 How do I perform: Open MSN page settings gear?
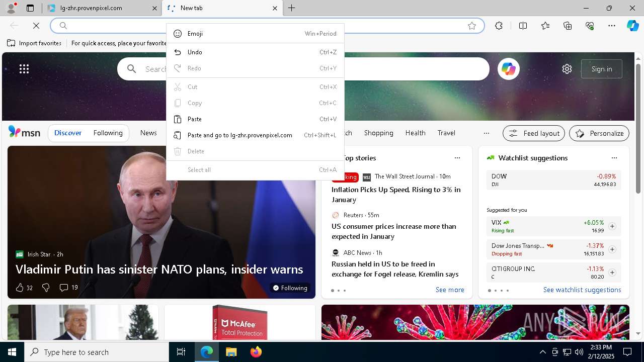[x=567, y=69]
